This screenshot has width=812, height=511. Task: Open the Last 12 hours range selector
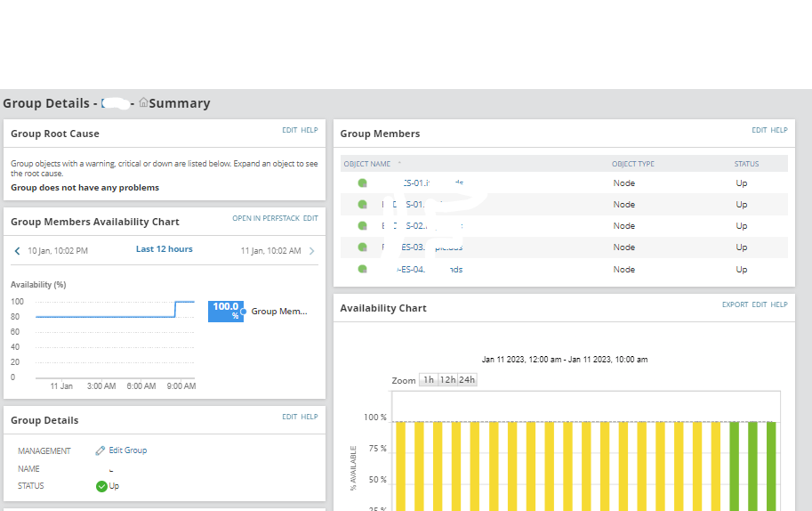[165, 249]
